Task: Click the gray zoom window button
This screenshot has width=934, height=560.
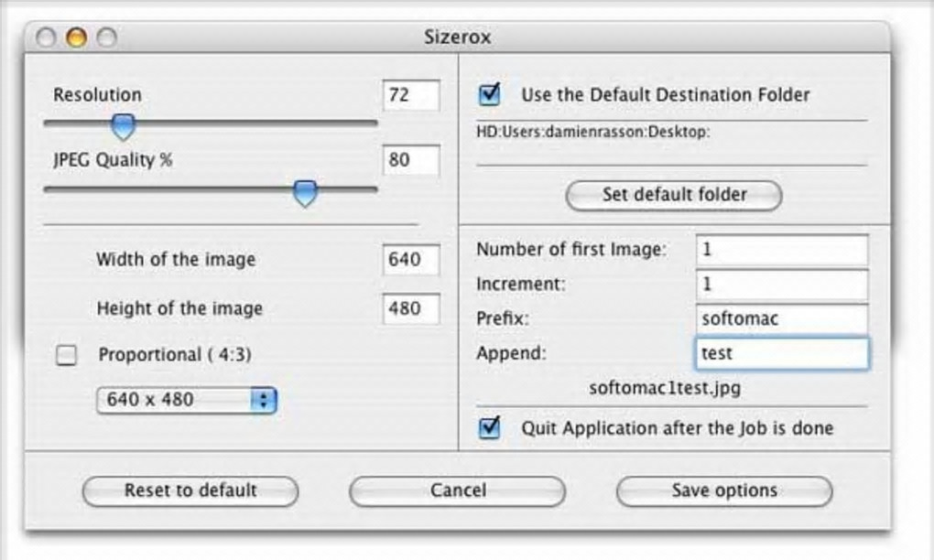Action: click(x=107, y=38)
